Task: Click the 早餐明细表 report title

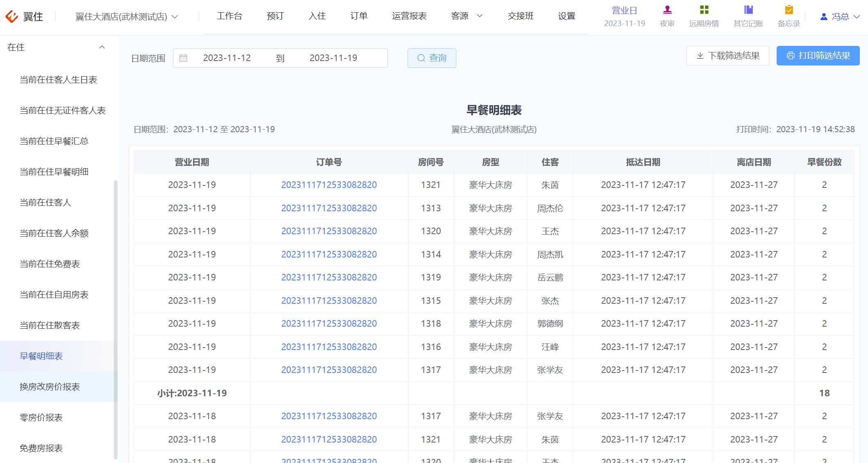Action: point(494,110)
